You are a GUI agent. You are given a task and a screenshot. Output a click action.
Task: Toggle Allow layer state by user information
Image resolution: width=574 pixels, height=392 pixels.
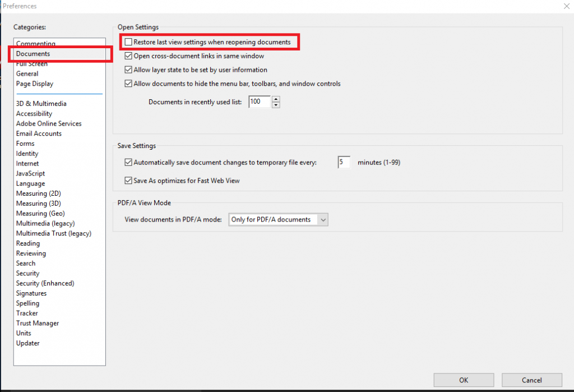[x=129, y=70]
